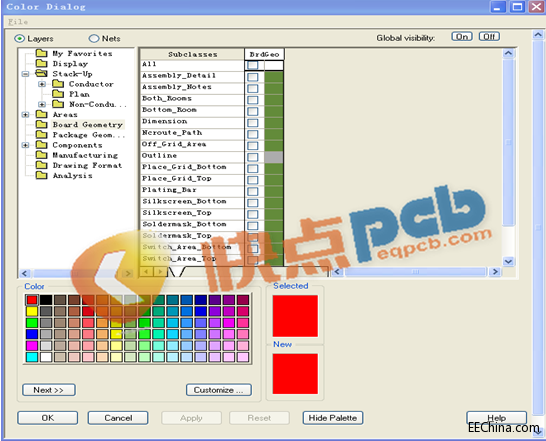Click the Drawing Format folder icon

tap(41, 165)
